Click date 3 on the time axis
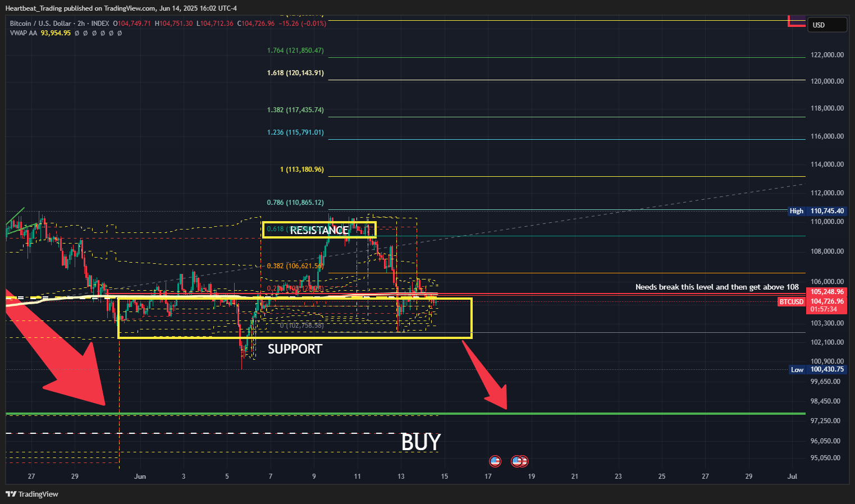The width and height of the screenshot is (855, 504). [184, 476]
